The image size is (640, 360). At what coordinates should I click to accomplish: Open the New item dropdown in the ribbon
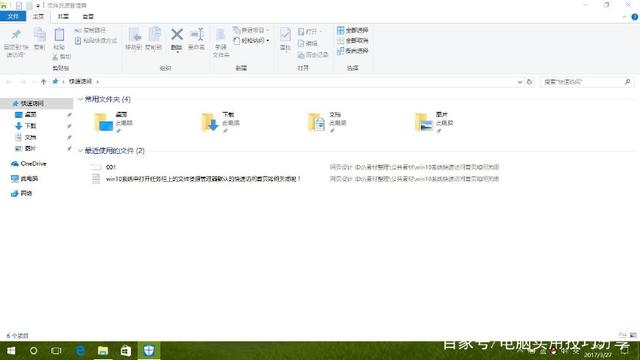tap(251, 30)
